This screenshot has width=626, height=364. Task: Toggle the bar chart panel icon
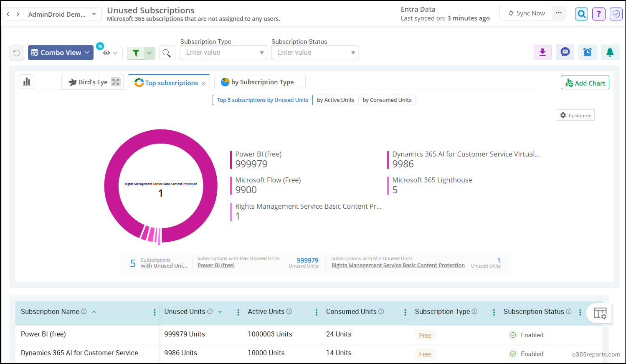point(27,82)
